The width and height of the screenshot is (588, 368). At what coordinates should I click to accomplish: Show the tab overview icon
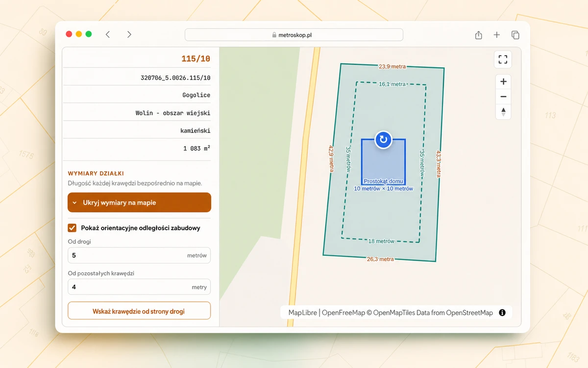click(x=515, y=35)
